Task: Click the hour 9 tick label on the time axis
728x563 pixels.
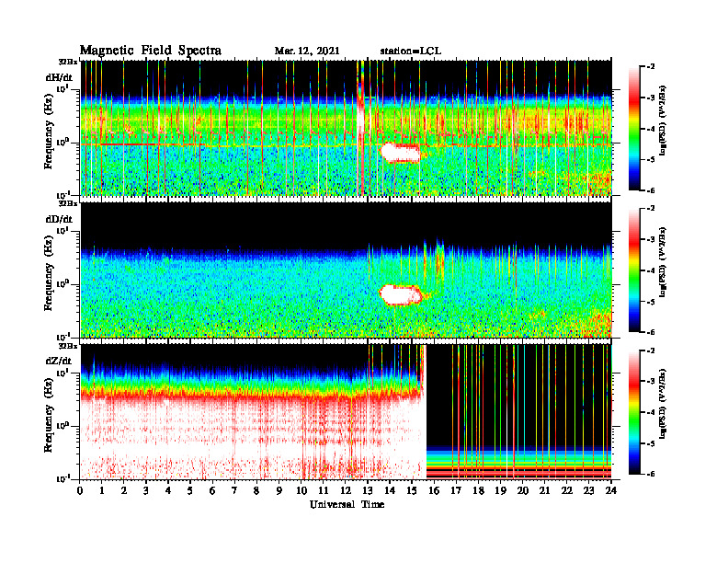Action: pyautogui.click(x=279, y=490)
